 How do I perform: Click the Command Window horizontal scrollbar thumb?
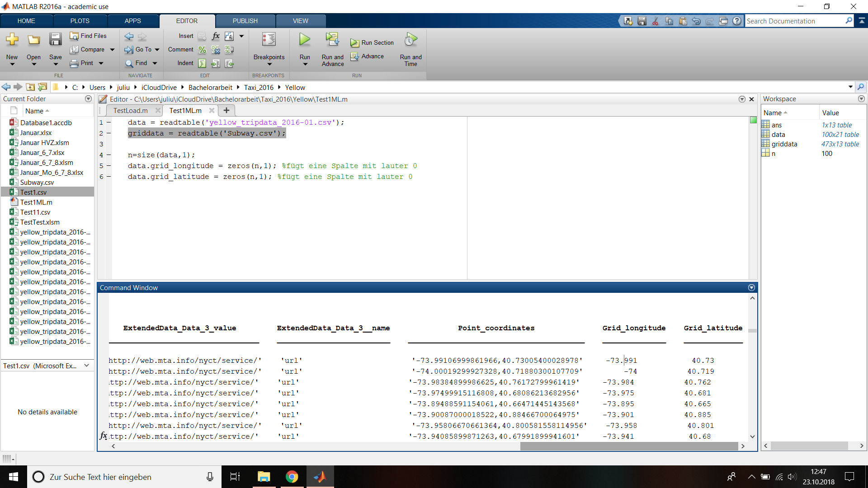tap(628, 446)
